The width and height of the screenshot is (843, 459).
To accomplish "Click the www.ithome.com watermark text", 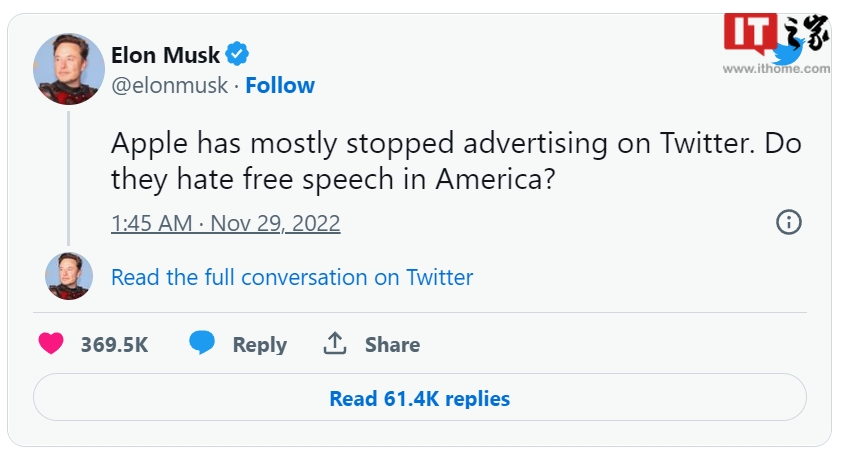I will 776,69.
